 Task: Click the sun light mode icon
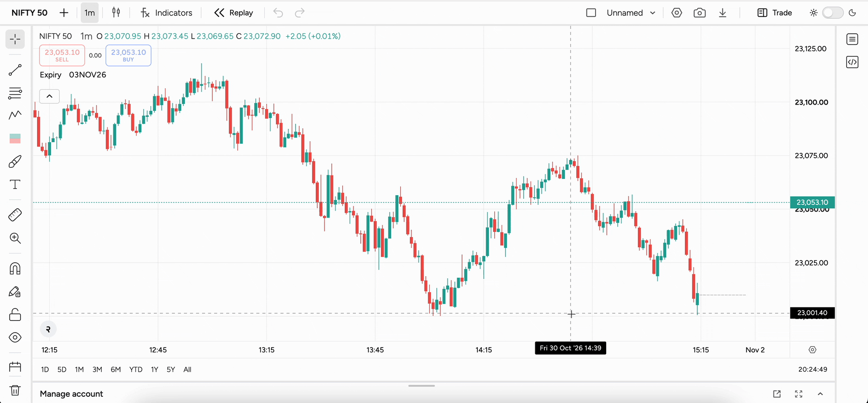[x=814, y=13]
